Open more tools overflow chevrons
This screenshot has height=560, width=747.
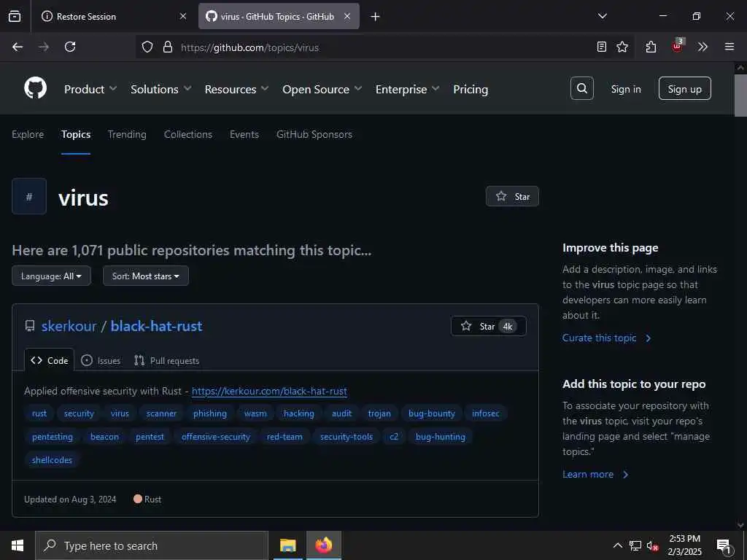tap(703, 47)
